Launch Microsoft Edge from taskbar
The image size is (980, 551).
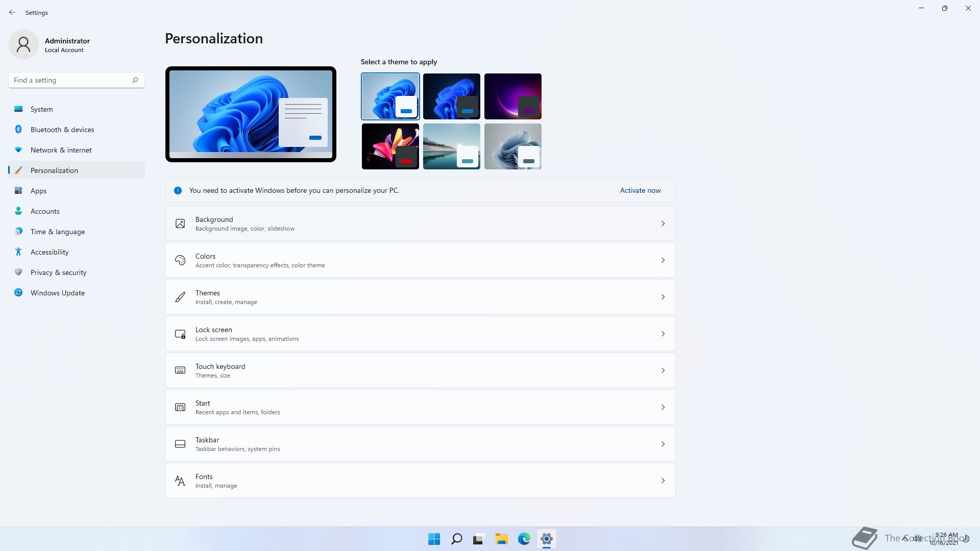tap(524, 539)
